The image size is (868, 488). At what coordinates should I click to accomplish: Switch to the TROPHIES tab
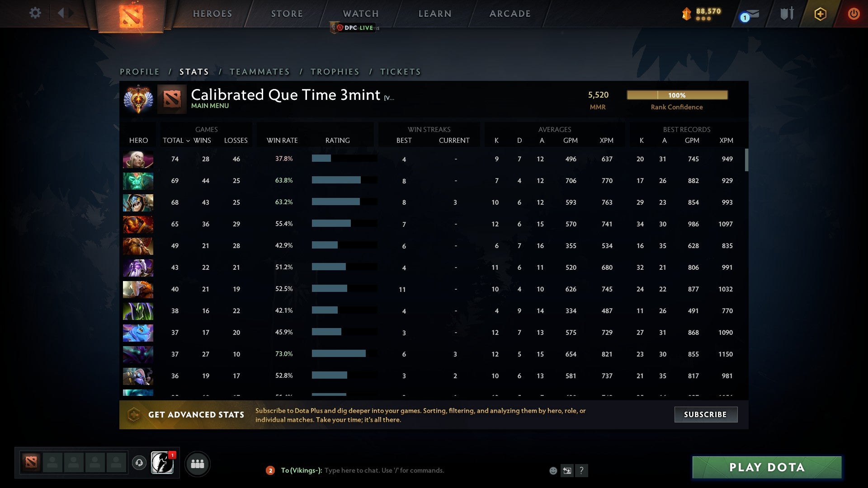pos(335,71)
